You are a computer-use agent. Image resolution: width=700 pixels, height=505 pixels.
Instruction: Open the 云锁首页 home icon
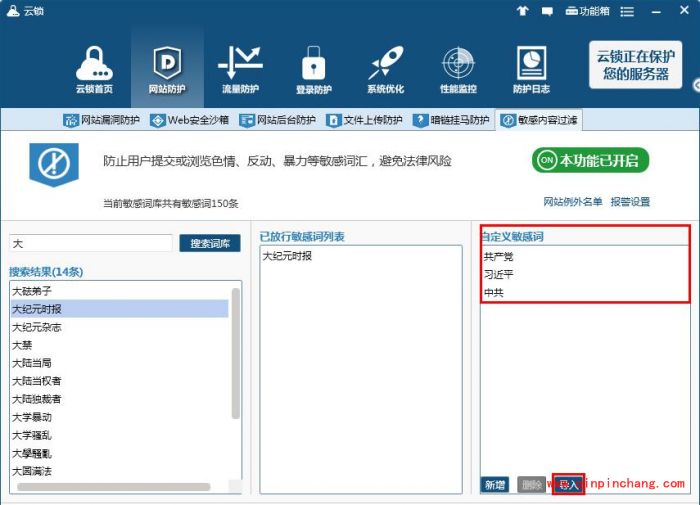pos(94,70)
